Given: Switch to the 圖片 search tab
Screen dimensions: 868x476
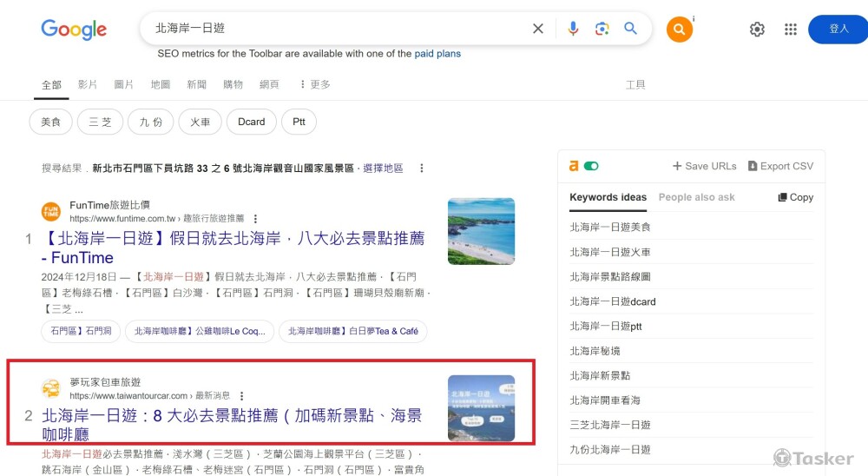Looking at the screenshot, I should [124, 84].
